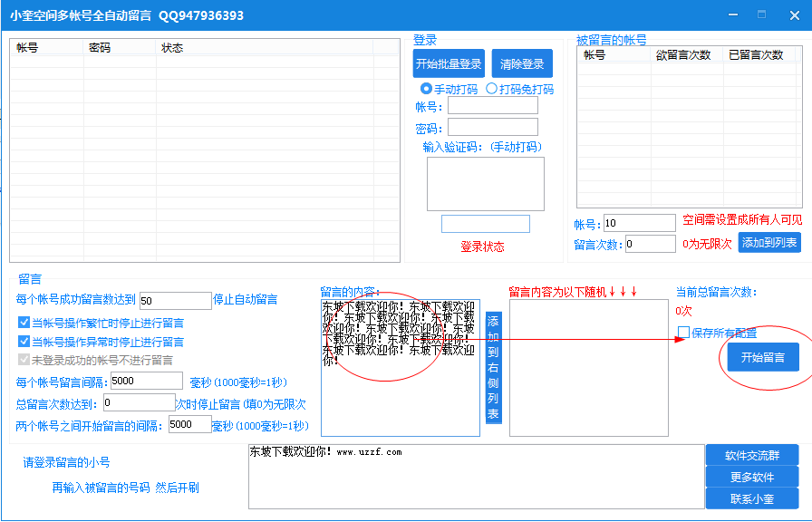Focus the login 密码 input field
The image size is (812, 522).
point(492,127)
